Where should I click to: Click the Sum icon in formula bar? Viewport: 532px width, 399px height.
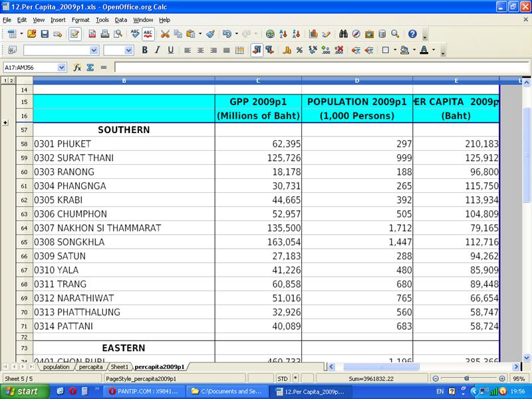[x=90, y=68]
